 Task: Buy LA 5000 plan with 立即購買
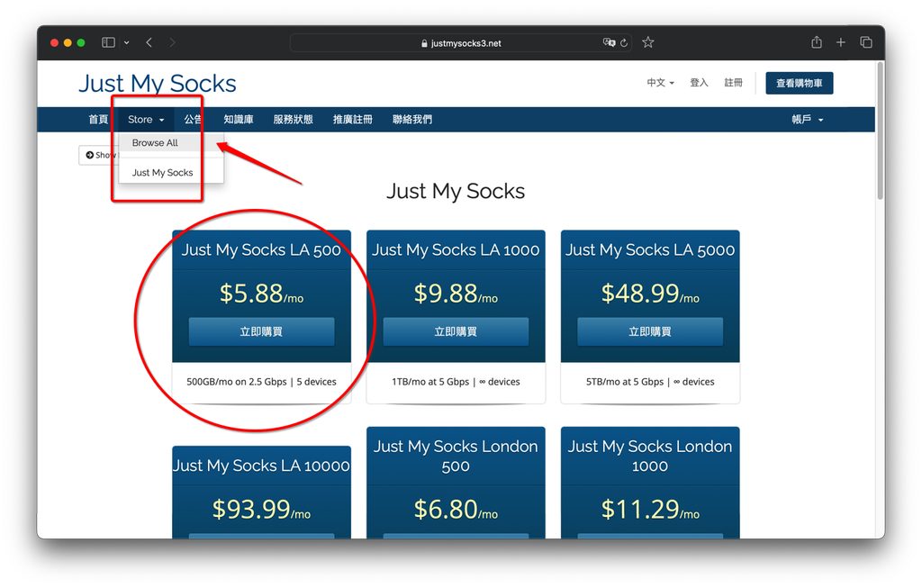tap(650, 331)
